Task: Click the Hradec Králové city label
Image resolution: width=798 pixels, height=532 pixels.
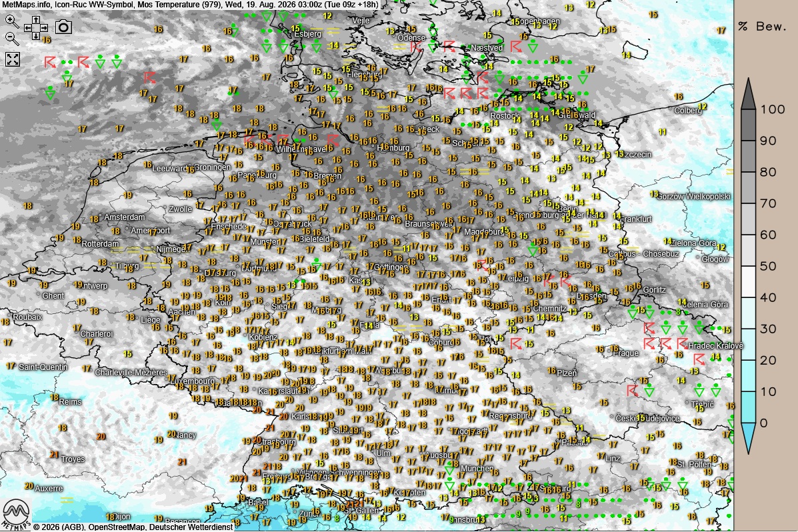Action: 715,346
